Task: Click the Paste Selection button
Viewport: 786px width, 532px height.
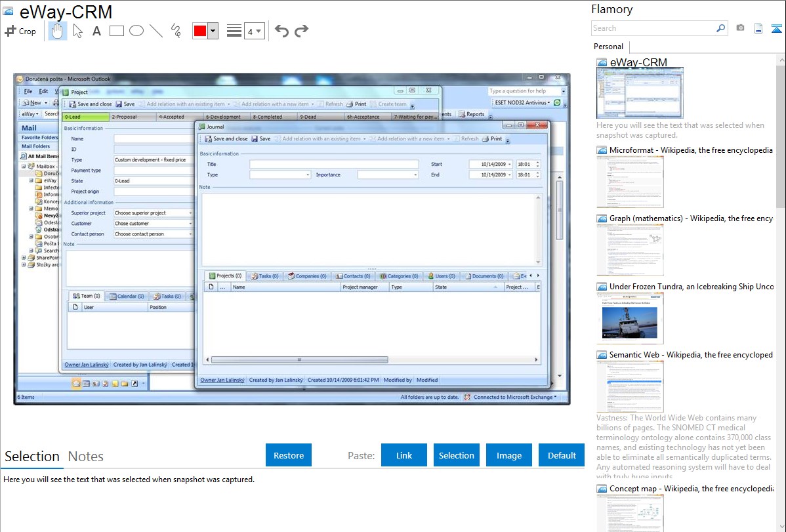Action: click(x=456, y=455)
